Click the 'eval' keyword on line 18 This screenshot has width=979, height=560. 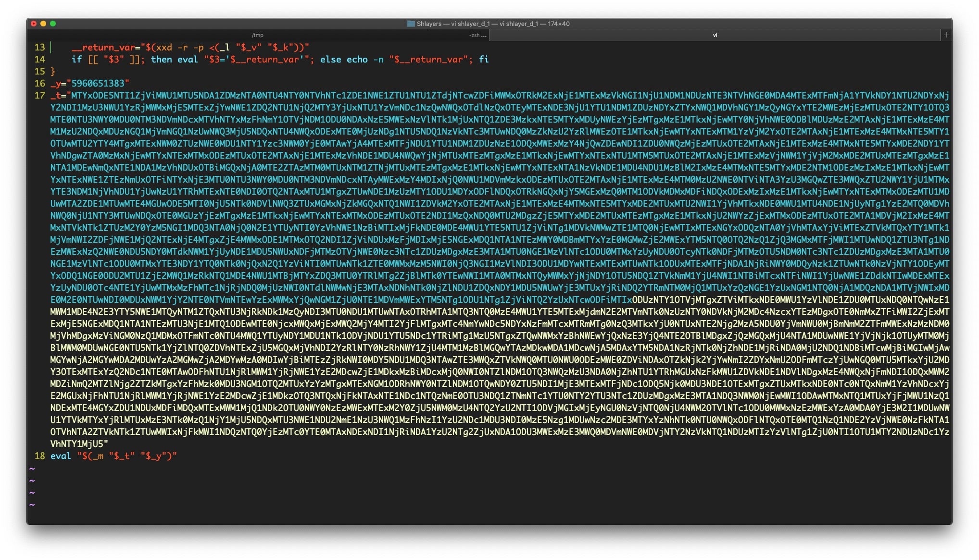click(x=61, y=456)
